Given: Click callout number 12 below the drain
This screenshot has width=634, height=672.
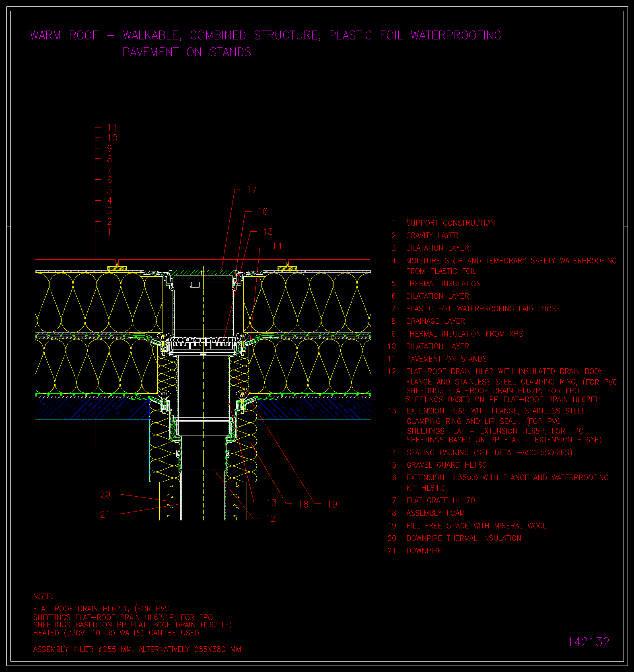Looking at the screenshot, I should coord(271,519).
